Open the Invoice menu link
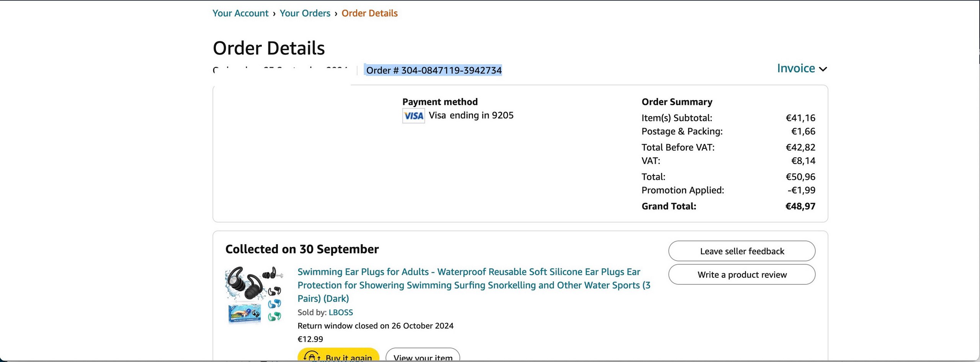Image resolution: width=980 pixels, height=362 pixels. [796, 68]
